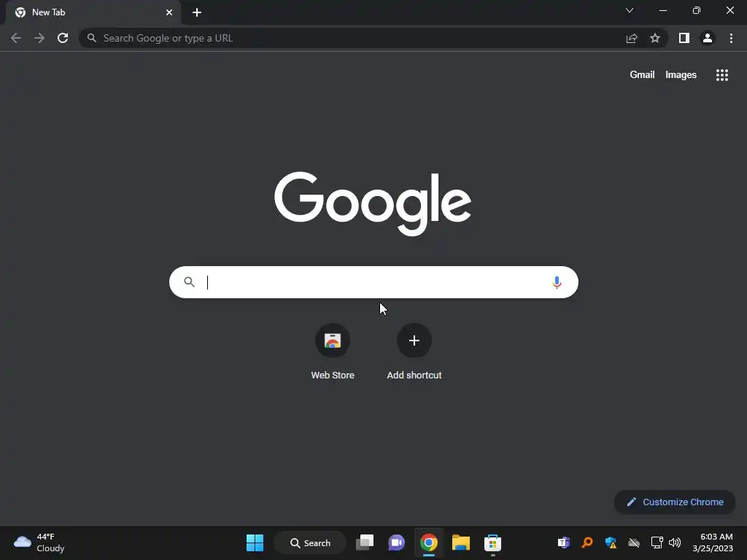
Task: Start voice search with the microphone
Action: tap(557, 282)
